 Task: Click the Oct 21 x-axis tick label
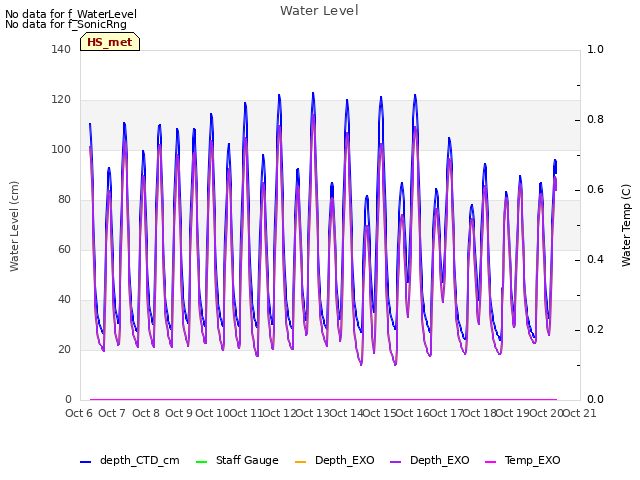(x=580, y=413)
